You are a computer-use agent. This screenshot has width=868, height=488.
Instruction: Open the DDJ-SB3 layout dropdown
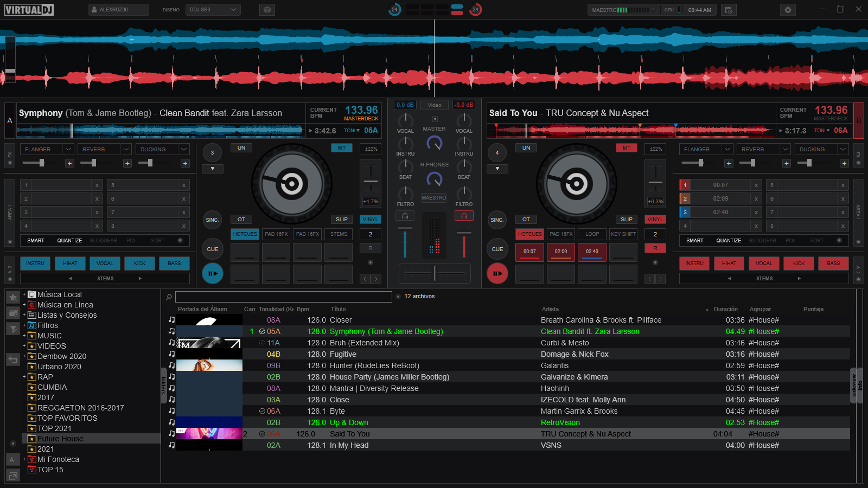(213, 10)
